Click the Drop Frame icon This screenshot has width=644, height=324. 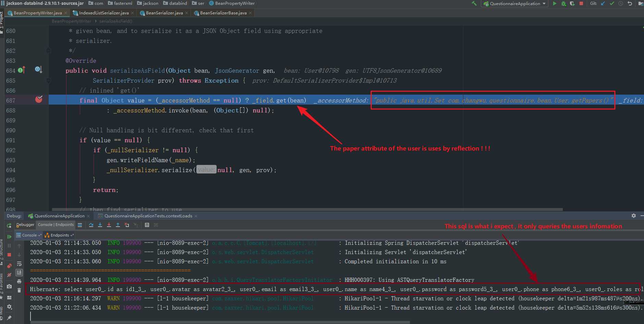point(127,225)
